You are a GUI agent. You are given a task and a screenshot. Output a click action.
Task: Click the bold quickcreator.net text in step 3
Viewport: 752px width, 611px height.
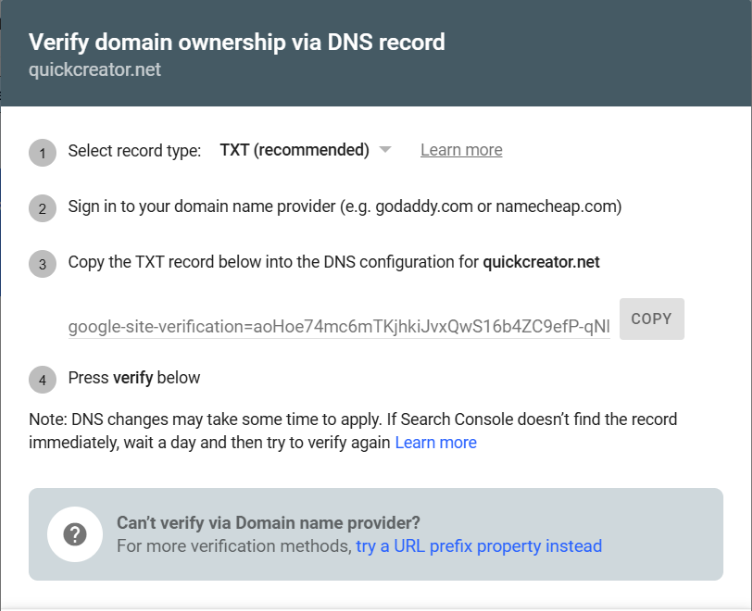pyautogui.click(x=541, y=262)
